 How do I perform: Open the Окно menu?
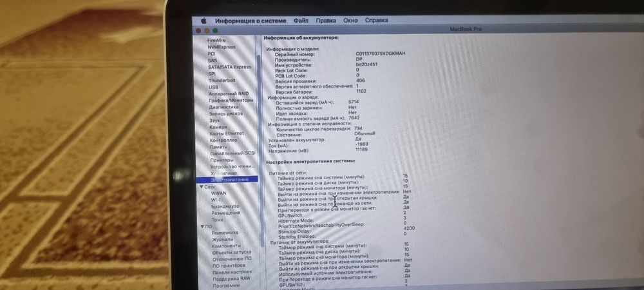(x=350, y=20)
